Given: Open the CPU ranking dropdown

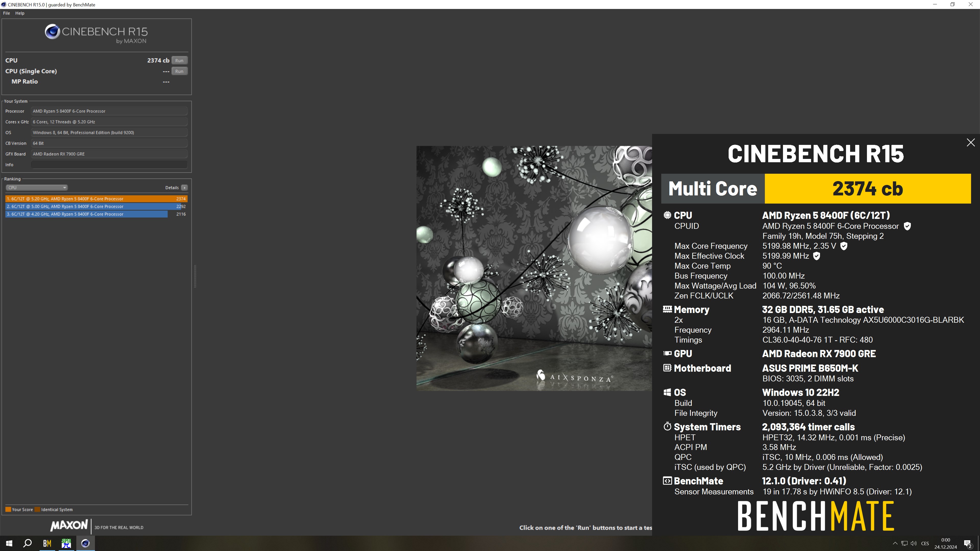Looking at the screenshot, I should coord(36,187).
